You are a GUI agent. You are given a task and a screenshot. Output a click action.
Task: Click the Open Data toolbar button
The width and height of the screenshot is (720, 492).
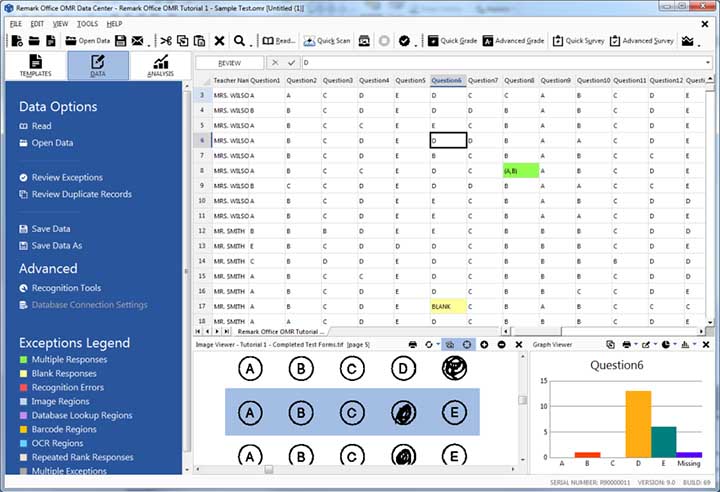(x=88, y=41)
